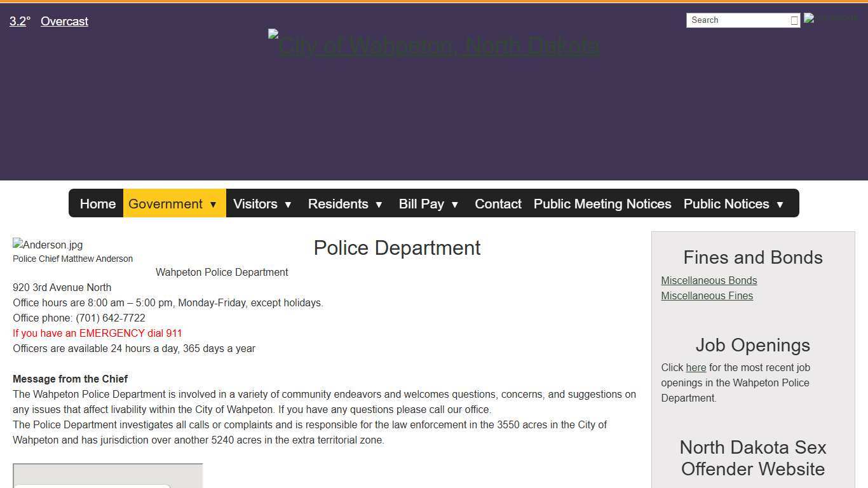Open the Public Meeting Notices page
This screenshot has height=488, width=868.
pos(602,204)
